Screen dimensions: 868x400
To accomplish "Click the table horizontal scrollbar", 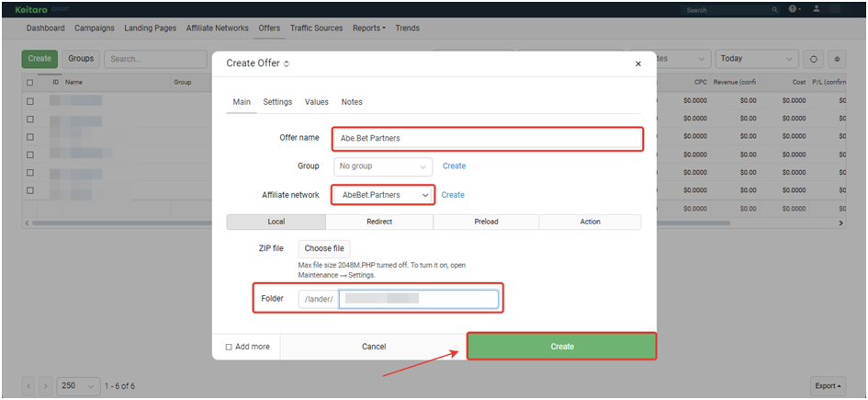I will point(381,223).
